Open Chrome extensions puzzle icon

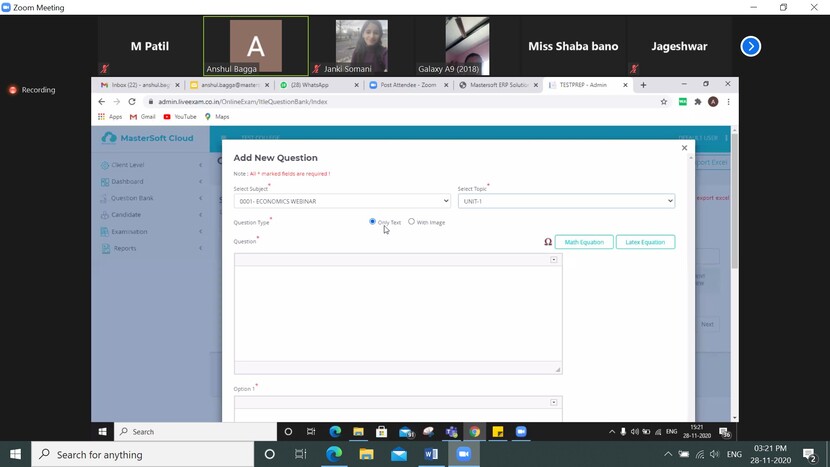698,102
